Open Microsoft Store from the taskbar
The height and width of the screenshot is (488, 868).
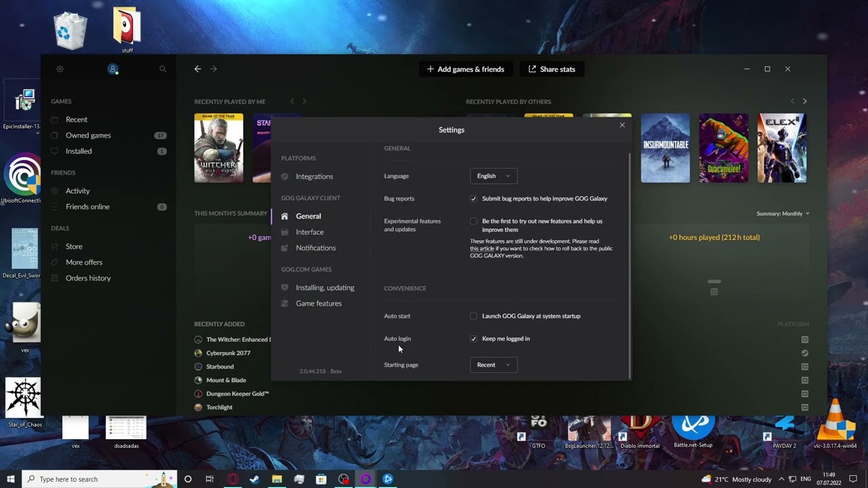point(321,479)
